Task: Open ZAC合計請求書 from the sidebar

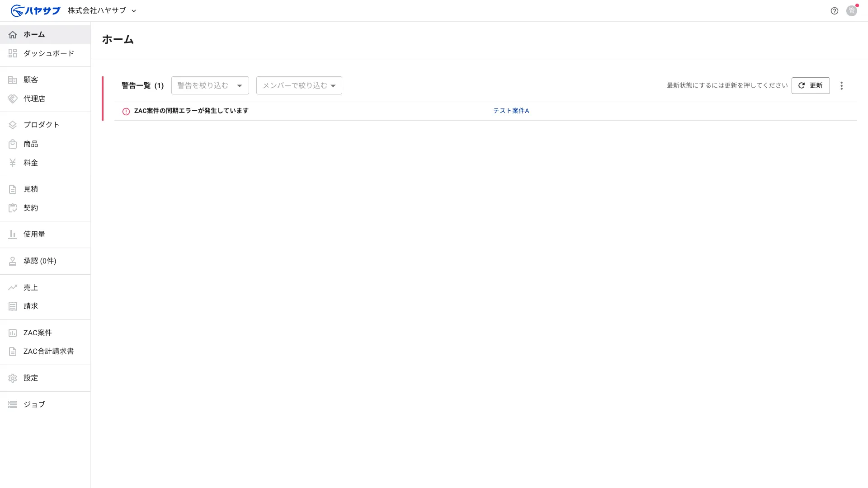Action: pyautogui.click(x=45, y=352)
